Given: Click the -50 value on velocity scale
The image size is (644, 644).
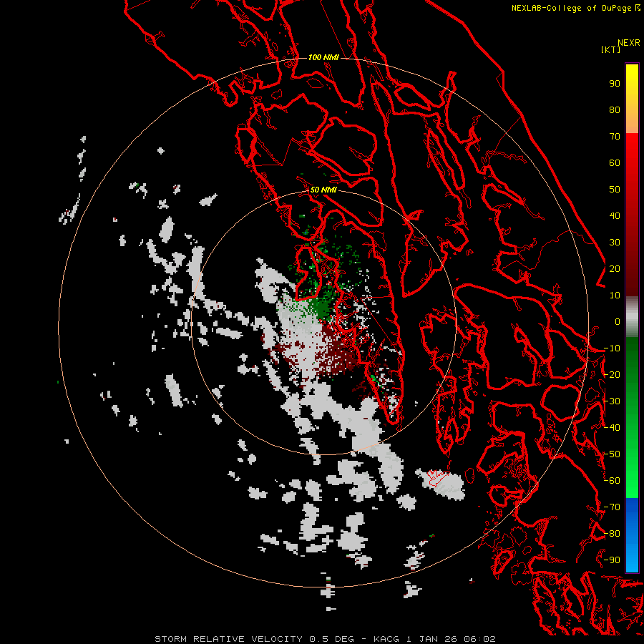Looking at the screenshot, I should 612,454.
